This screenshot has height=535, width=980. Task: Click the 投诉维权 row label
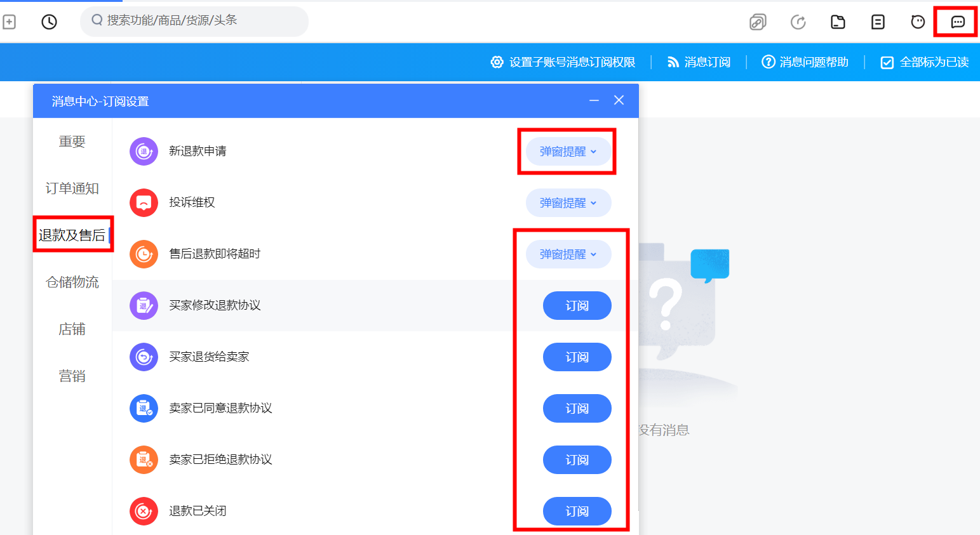(192, 202)
